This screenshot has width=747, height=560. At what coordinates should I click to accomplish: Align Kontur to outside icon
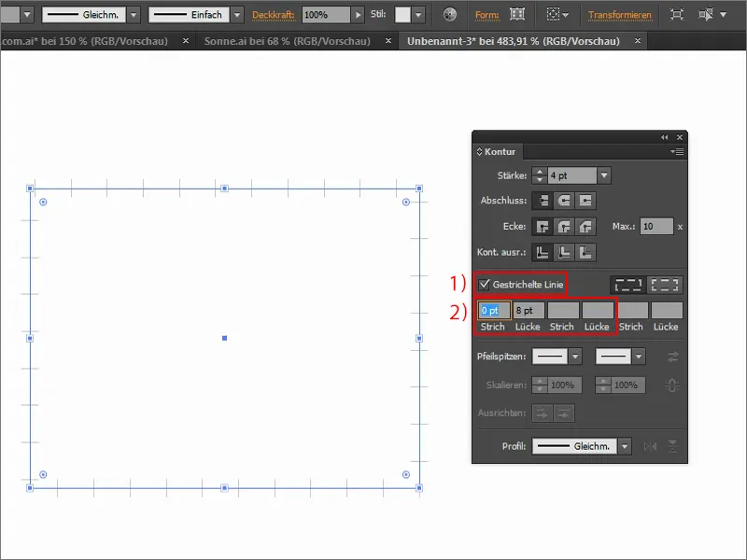(x=585, y=252)
